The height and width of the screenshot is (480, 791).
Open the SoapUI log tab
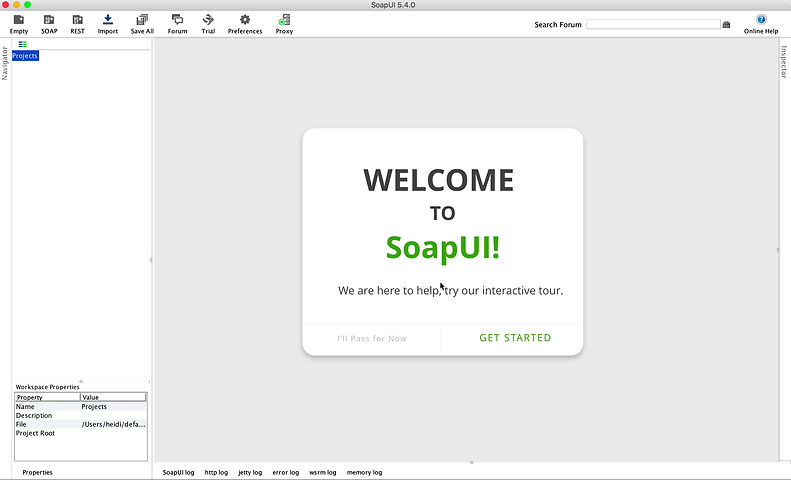click(x=178, y=472)
